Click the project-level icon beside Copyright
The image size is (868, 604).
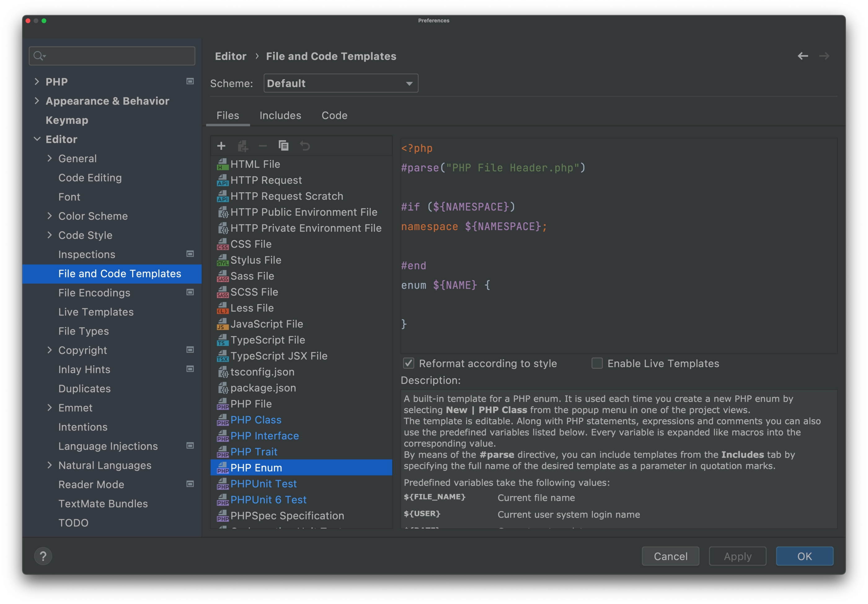[x=190, y=349]
